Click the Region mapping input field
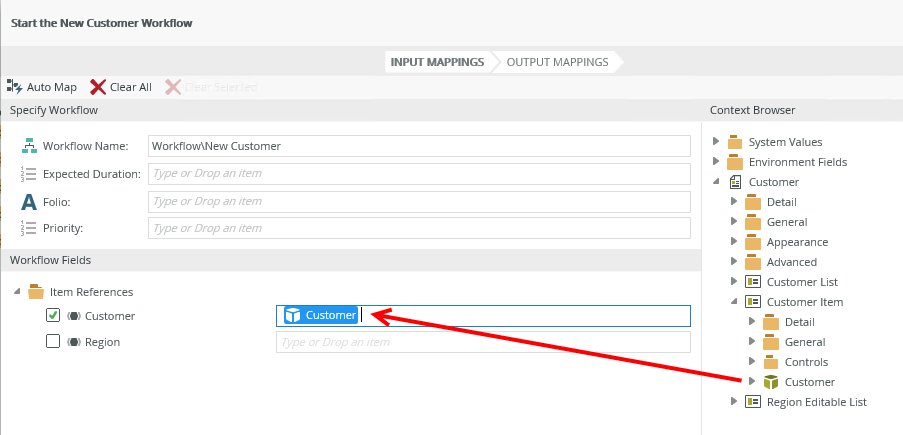The width and height of the screenshot is (903, 435). 483,342
